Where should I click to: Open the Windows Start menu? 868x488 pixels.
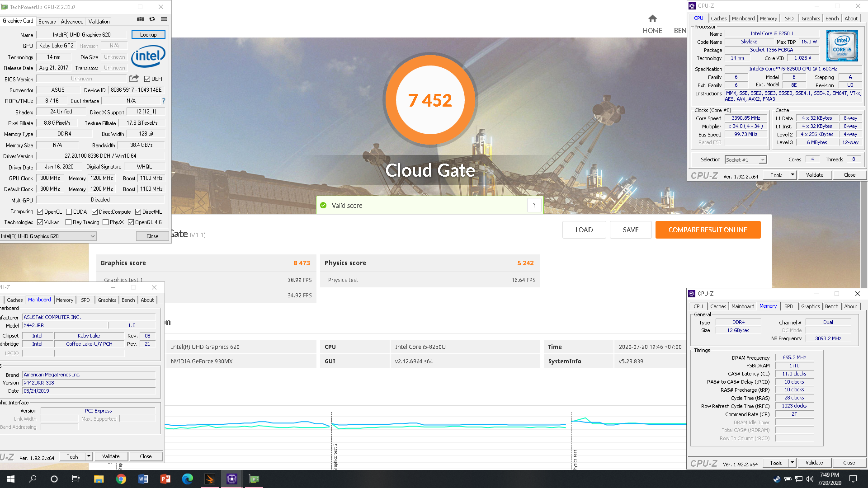click(x=11, y=479)
